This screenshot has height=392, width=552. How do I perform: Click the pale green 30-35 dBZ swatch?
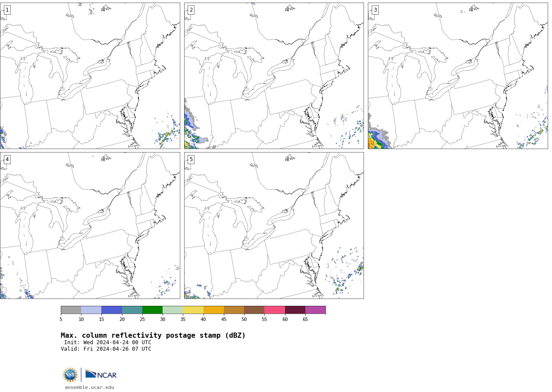[172, 310]
